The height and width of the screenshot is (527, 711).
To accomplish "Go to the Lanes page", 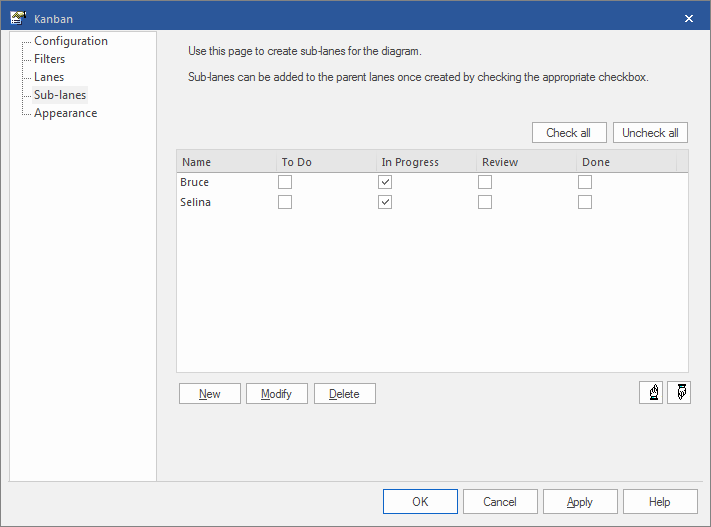I will click(x=48, y=77).
